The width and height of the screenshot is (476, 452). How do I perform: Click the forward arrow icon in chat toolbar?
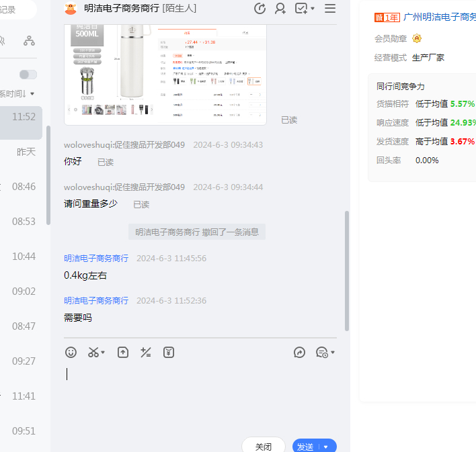point(300,352)
